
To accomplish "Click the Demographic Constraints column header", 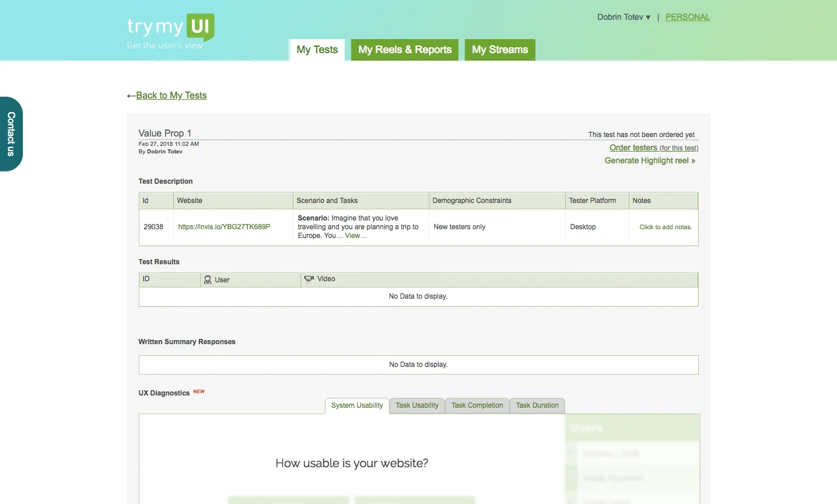I will tap(497, 201).
